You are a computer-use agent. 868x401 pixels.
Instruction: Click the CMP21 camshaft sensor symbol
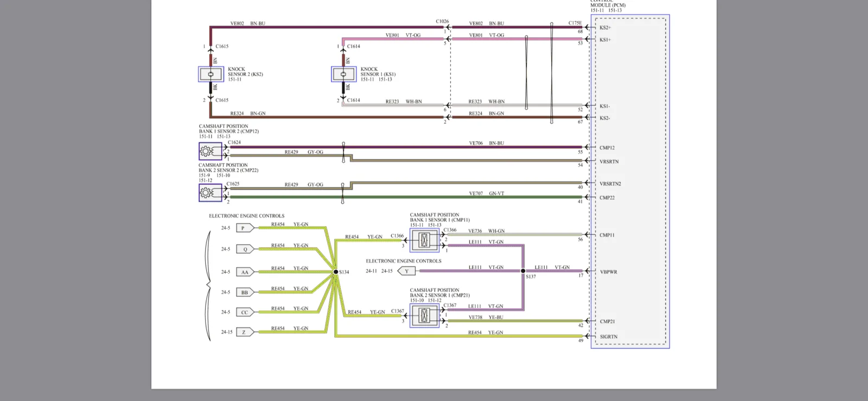(424, 315)
